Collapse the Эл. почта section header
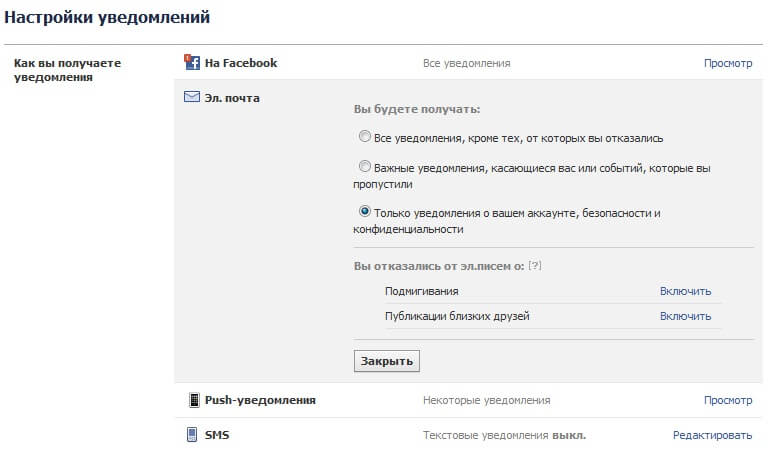This screenshot has width=768, height=451. pyautogui.click(x=232, y=98)
